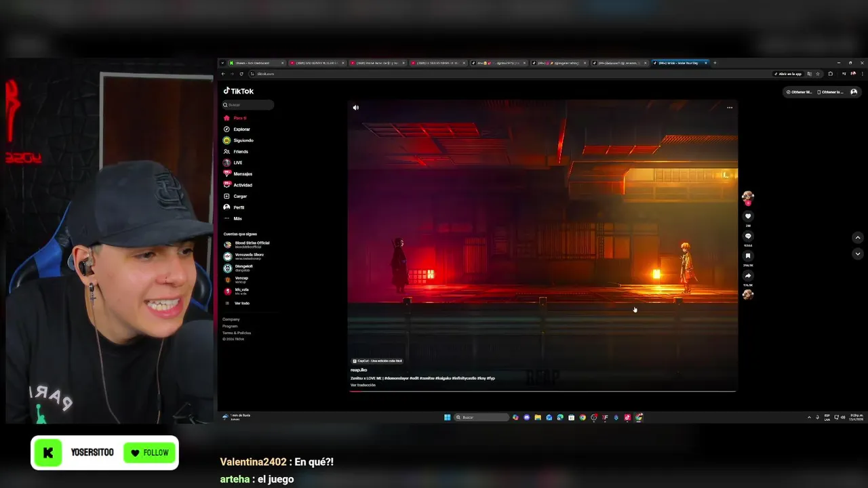Open comments with speech bubble icon
868x488 pixels.
[x=748, y=236]
